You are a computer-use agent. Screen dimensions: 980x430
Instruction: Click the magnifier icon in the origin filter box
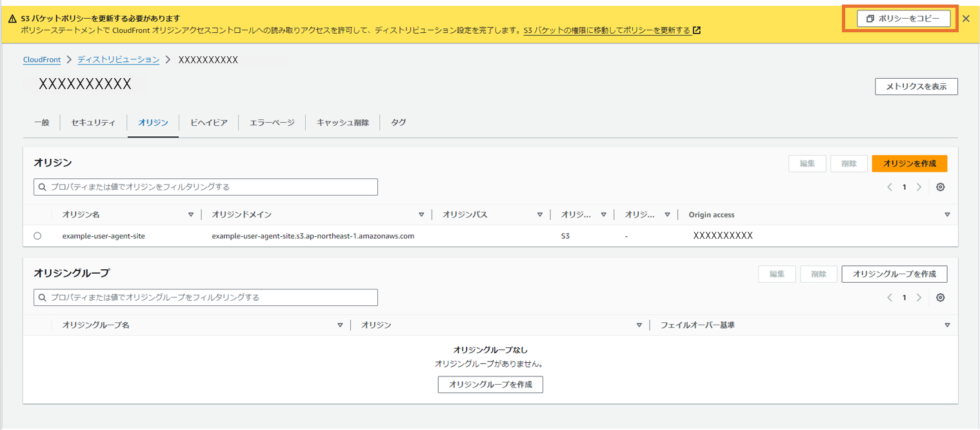42,187
